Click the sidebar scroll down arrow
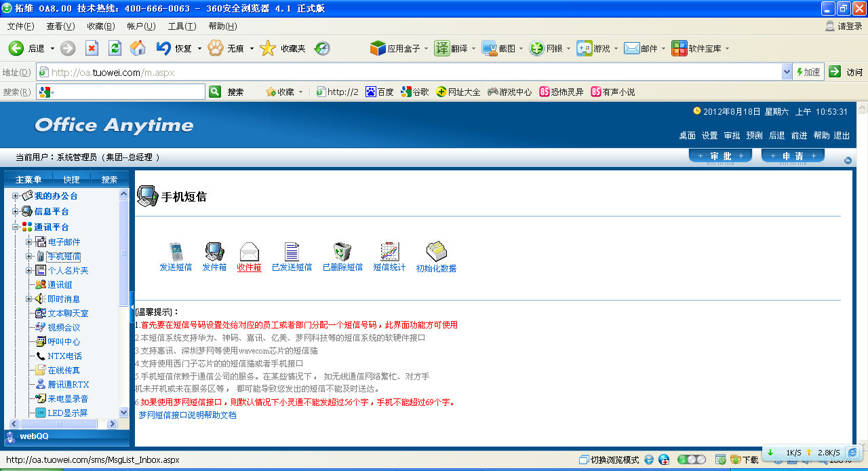Image resolution: width=868 pixels, height=471 pixels. point(123,412)
